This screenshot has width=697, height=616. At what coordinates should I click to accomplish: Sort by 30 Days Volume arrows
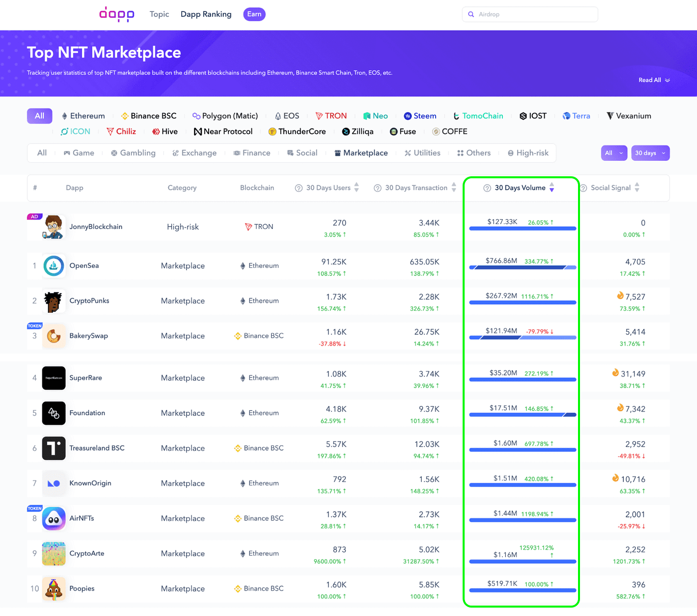pos(552,188)
